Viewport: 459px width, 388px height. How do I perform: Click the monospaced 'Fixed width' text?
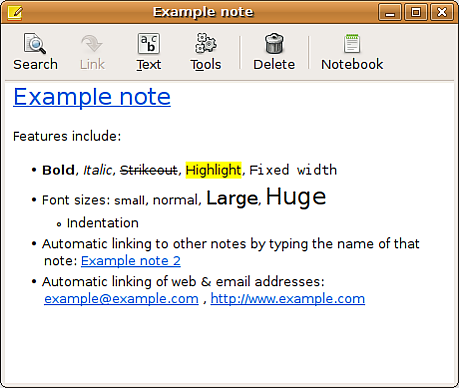point(293,170)
